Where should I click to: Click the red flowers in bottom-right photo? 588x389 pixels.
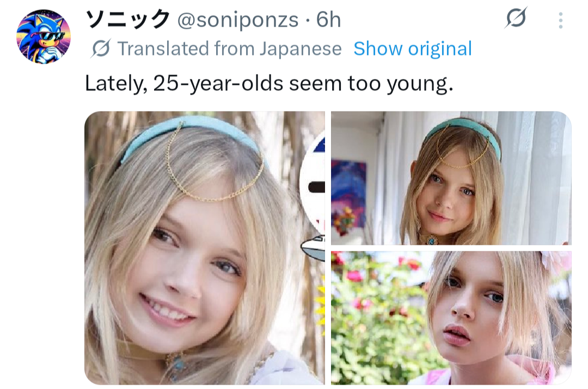(x=357, y=275)
